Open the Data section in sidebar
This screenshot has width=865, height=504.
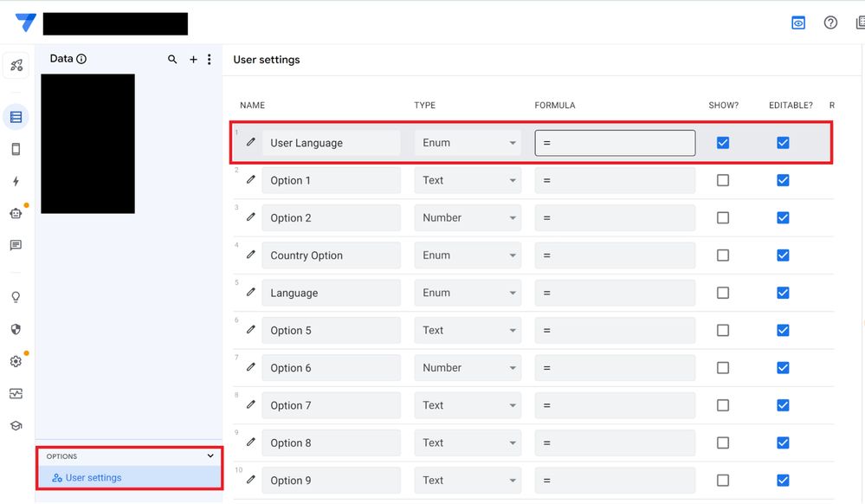tap(16, 117)
